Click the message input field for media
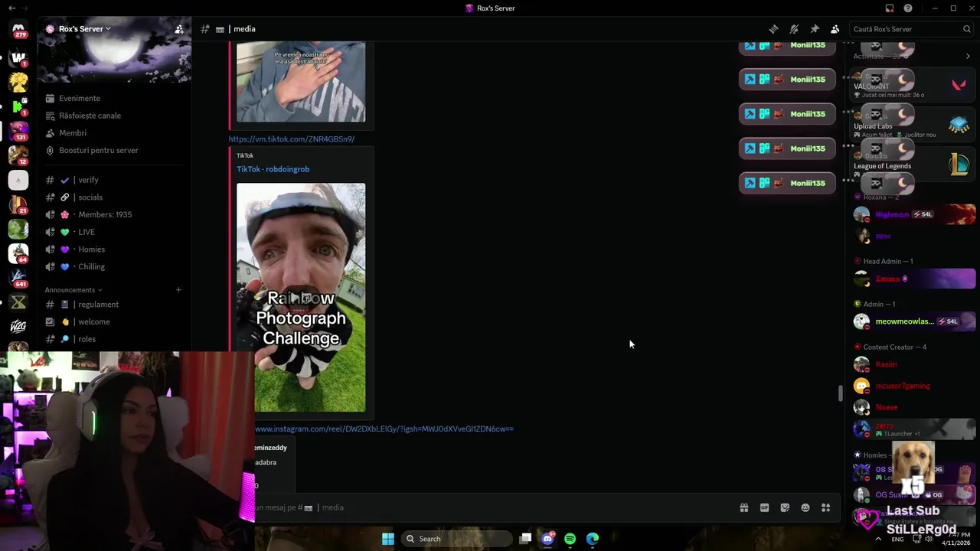This screenshot has height=551, width=980. click(x=490, y=507)
